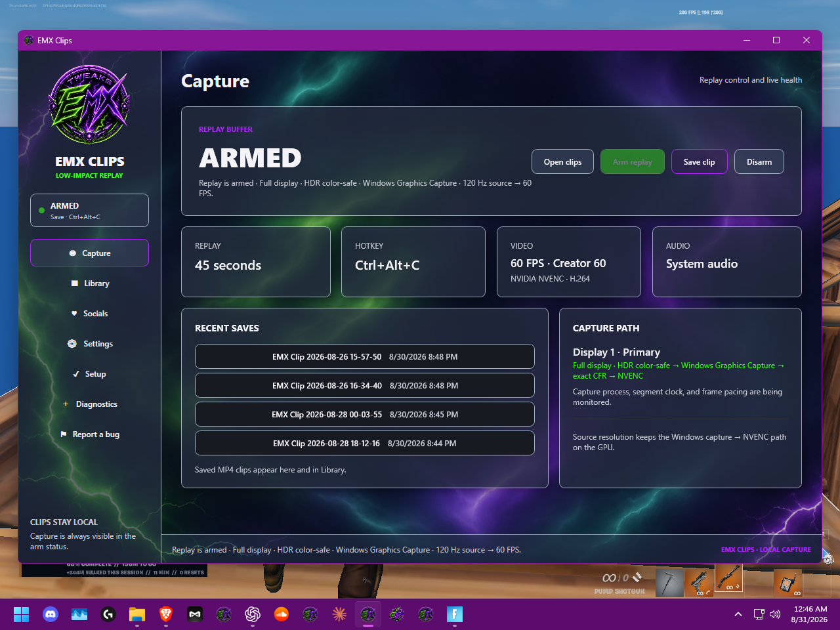The image size is (840, 630).
Task: Switch to Fortnite via its taskbar icon
Action: point(455,614)
